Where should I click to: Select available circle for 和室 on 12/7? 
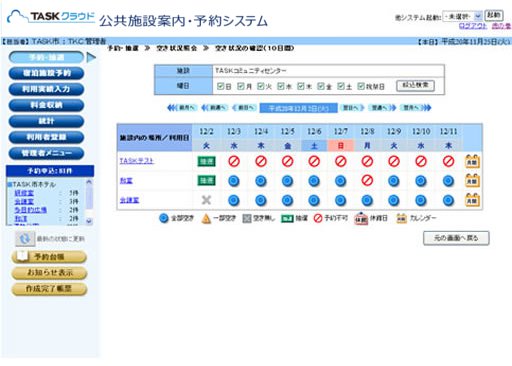pyautogui.click(x=340, y=181)
